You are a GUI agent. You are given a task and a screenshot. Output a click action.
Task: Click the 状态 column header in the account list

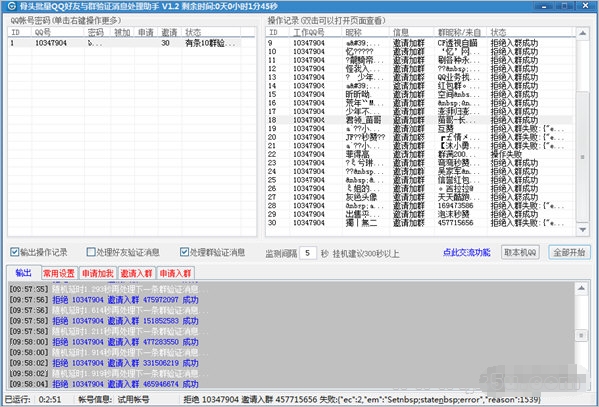tap(211, 32)
